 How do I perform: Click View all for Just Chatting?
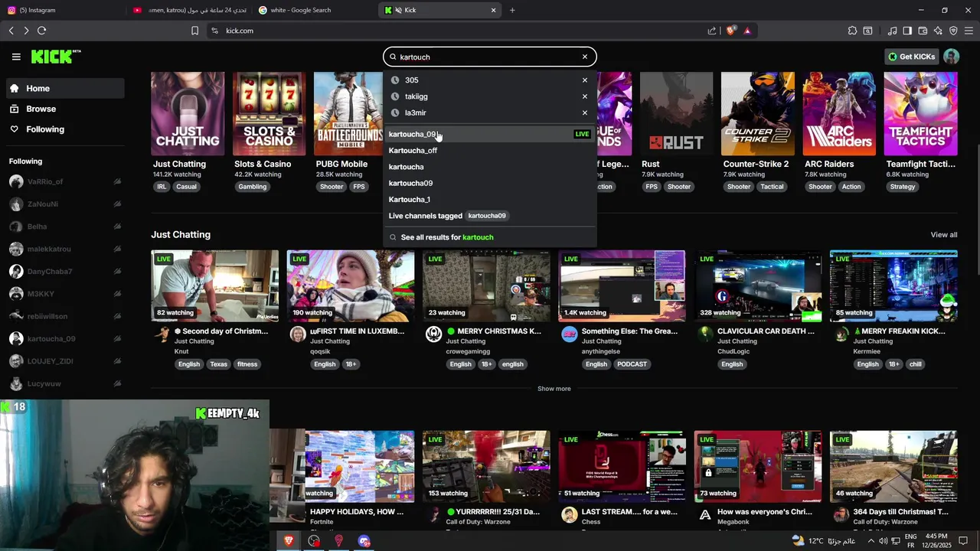pyautogui.click(x=943, y=235)
